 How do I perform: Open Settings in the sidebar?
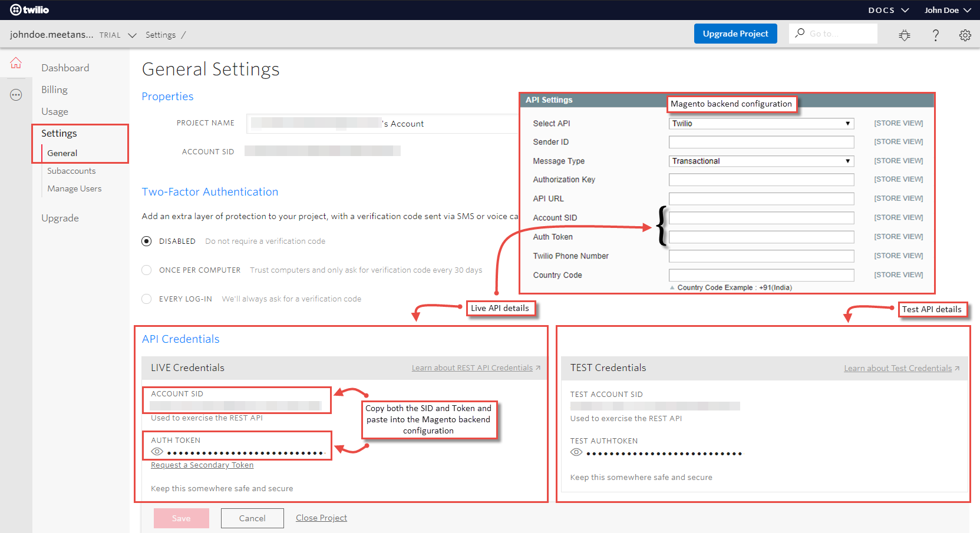59,133
